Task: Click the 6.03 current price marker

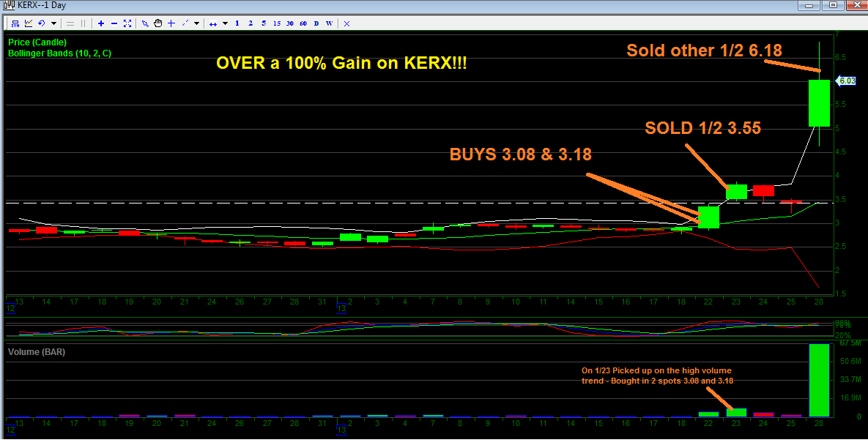Action: 846,81
